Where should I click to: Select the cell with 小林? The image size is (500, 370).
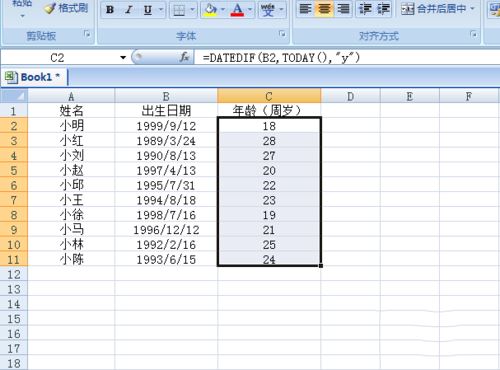pos(71,244)
